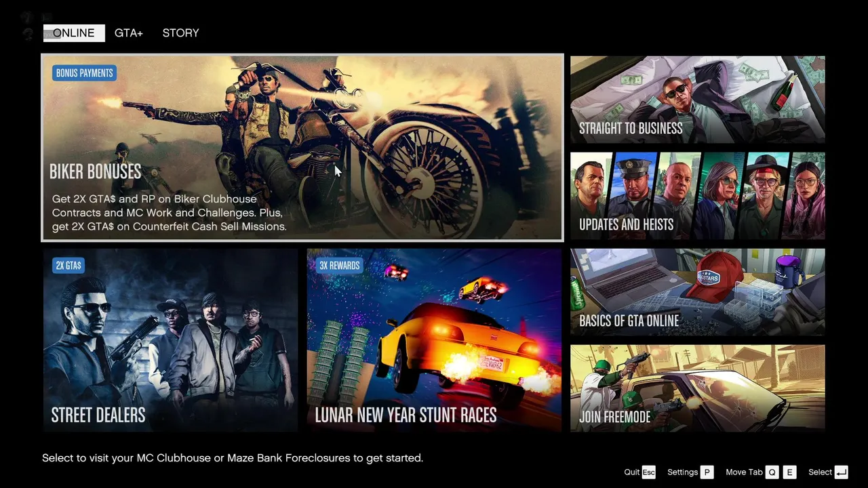
Task: Click the 'Select to visit your MC Clubhouse' hint text
Action: [233, 458]
